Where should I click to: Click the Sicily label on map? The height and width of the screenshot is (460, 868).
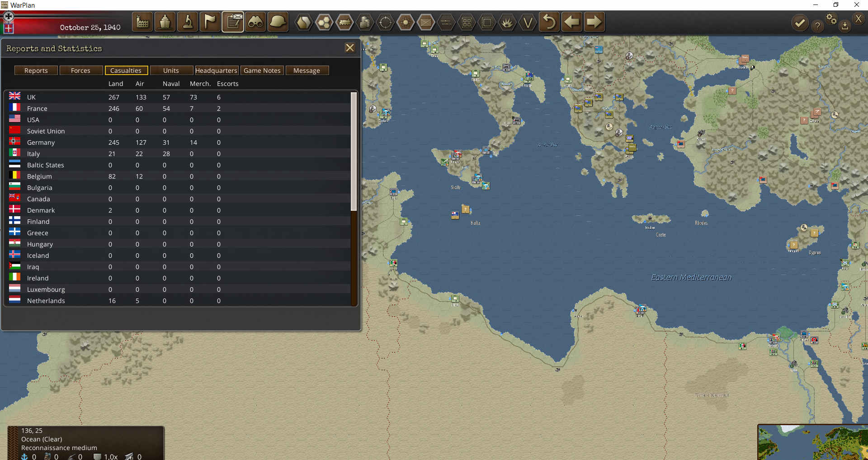(456, 187)
